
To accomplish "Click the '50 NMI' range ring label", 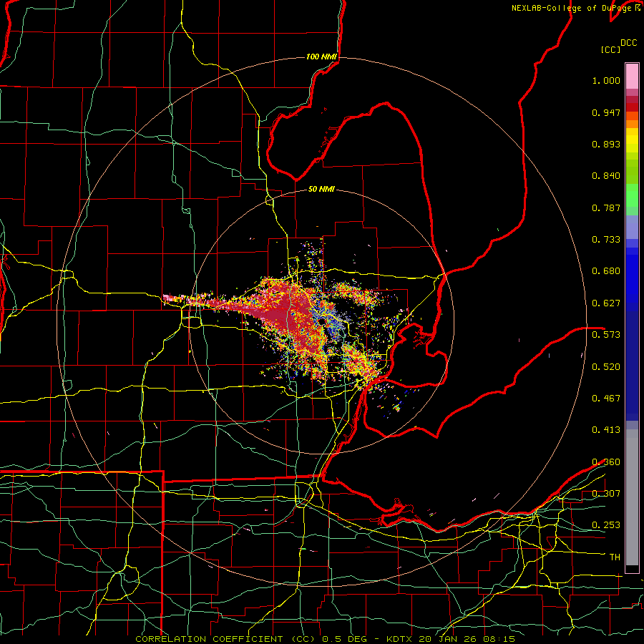I will point(321,189).
